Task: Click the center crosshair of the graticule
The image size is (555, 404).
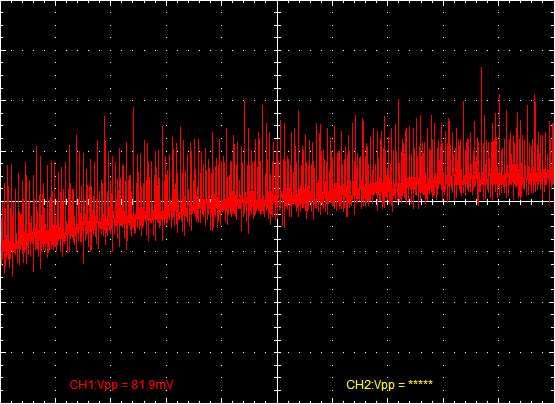Action: pos(278,201)
